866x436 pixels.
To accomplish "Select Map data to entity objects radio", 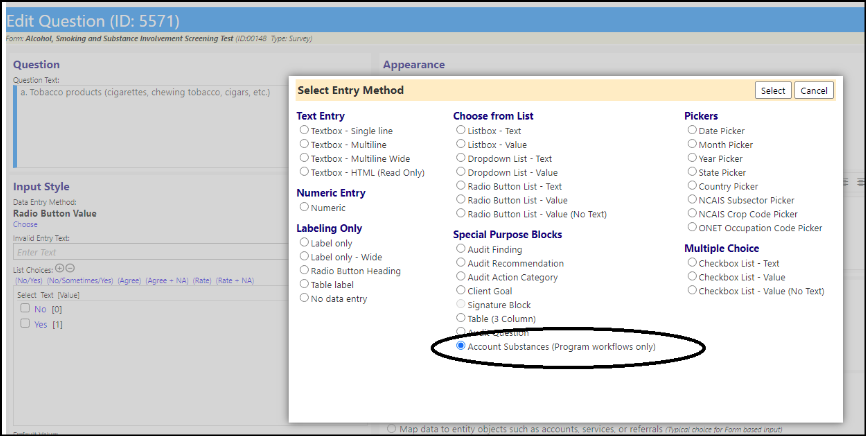I will click(392, 429).
